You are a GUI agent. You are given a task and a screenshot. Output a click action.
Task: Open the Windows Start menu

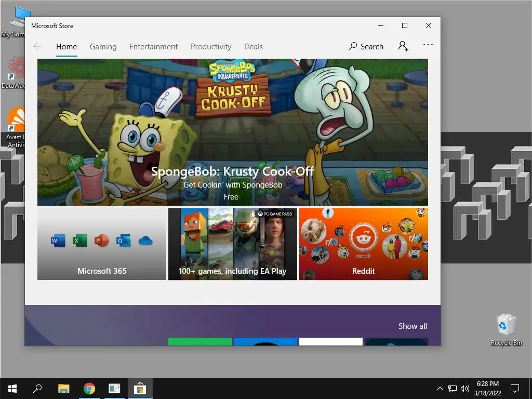point(12,389)
